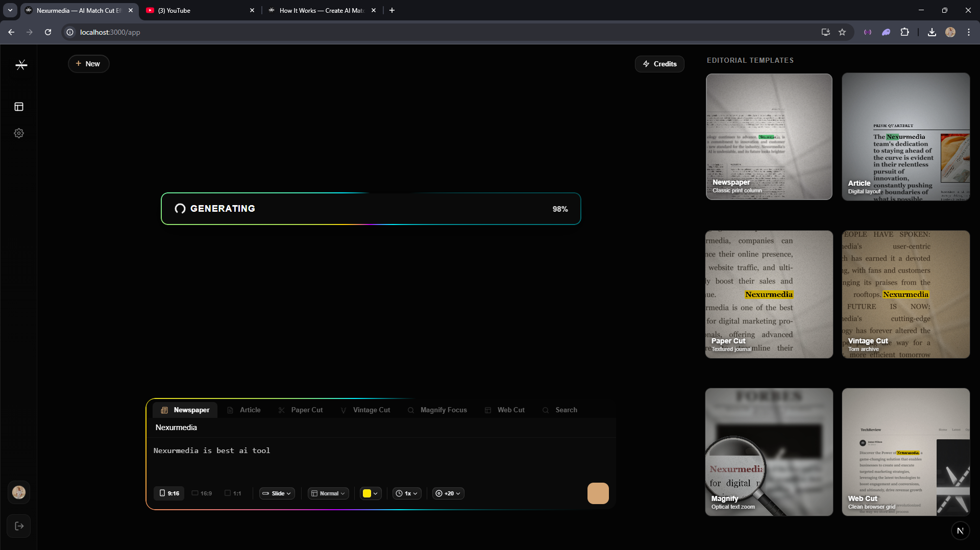The height and width of the screenshot is (550, 980).
Task: Click the Nexurmedia asterisk logo in sidebar
Action: coord(21,65)
